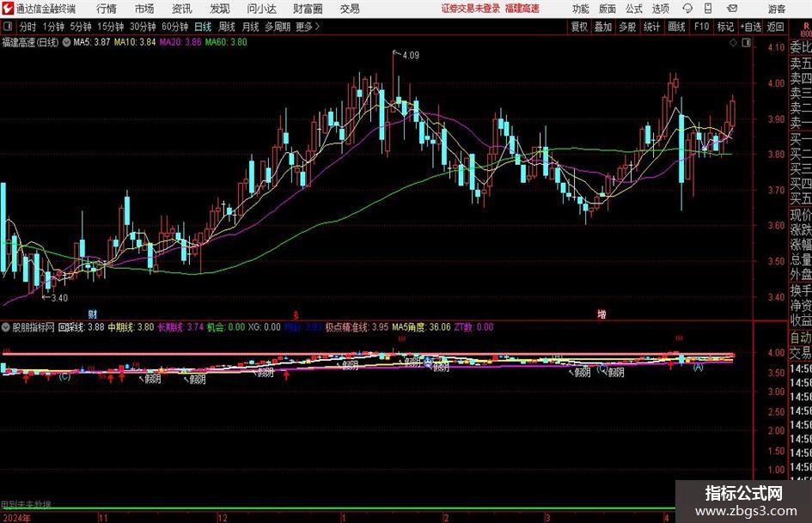Open the F10 company info

[x=702, y=27]
